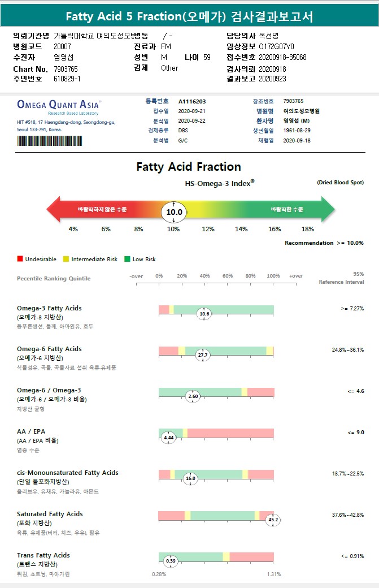Click the 10.0 HS-Omega-3 Index marker
379x588 pixels.
pos(173,212)
